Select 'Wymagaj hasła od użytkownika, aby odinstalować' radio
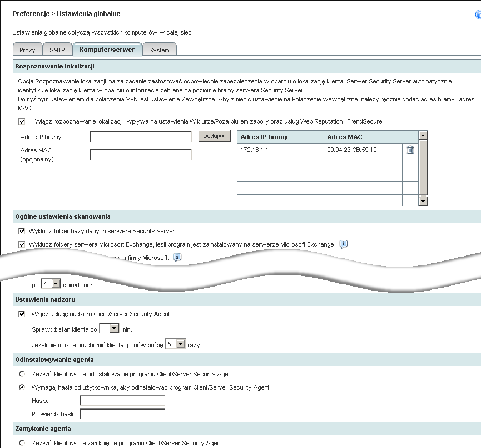 click(x=22, y=387)
